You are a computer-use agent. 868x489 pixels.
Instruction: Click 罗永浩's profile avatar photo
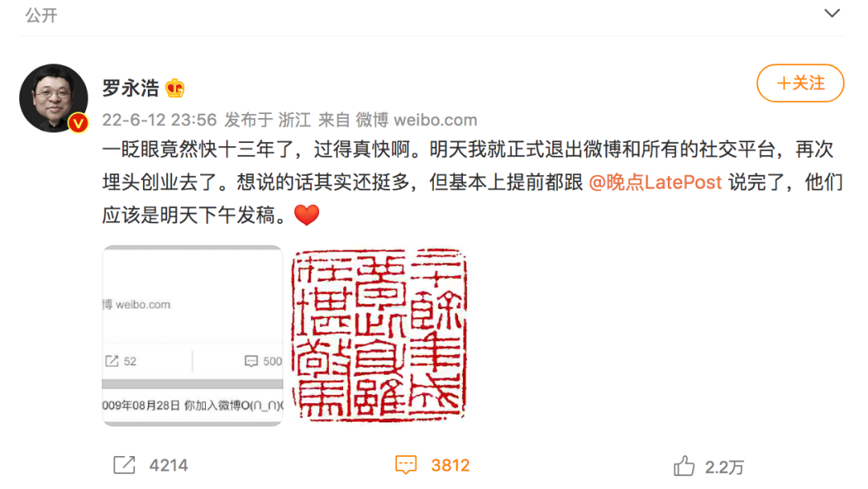pos(54,98)
